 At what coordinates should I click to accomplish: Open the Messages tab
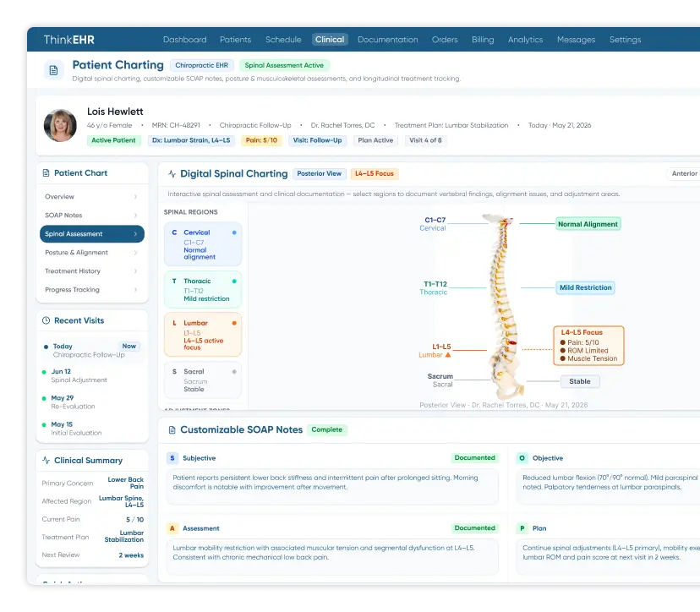pyautogui.click(x=576, y=40)
